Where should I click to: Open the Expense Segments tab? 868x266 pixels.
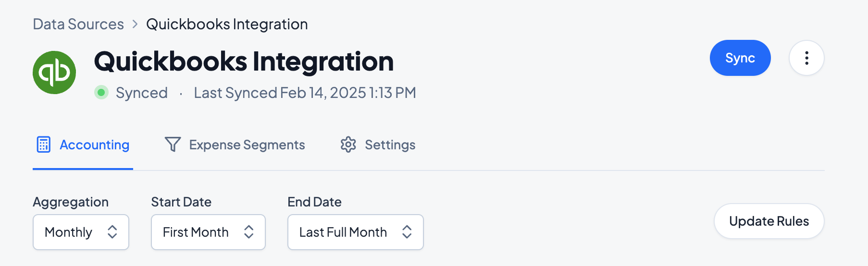click(247, 145)
